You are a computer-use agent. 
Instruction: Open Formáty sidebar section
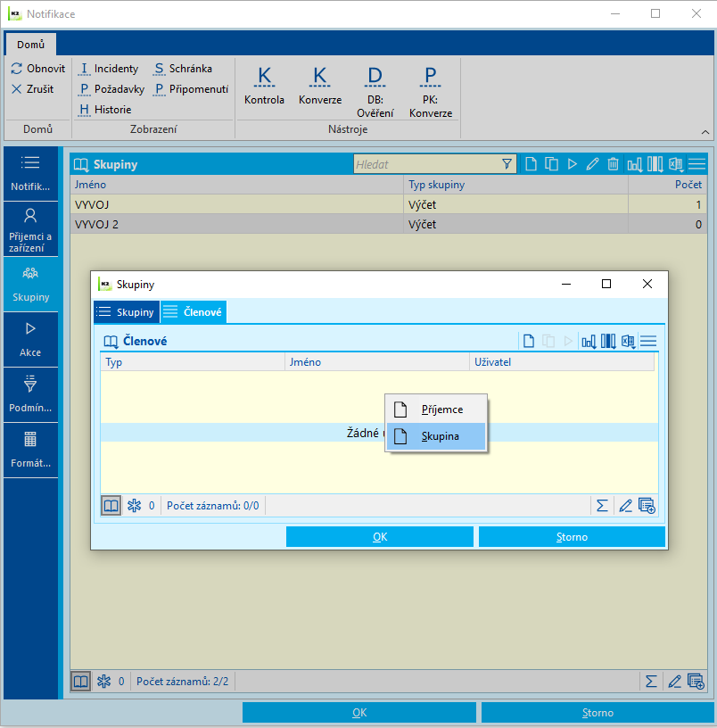(x=30, y=450)
